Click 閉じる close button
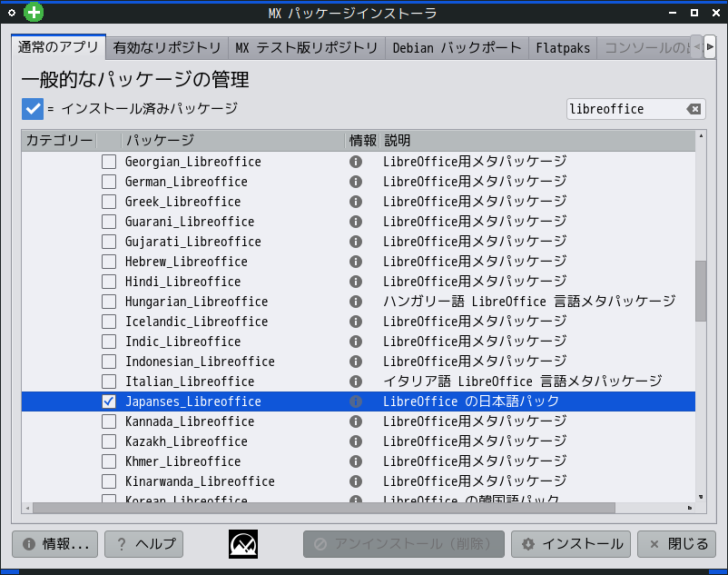This screenshot has height=575, width=728. coord(676,544)
